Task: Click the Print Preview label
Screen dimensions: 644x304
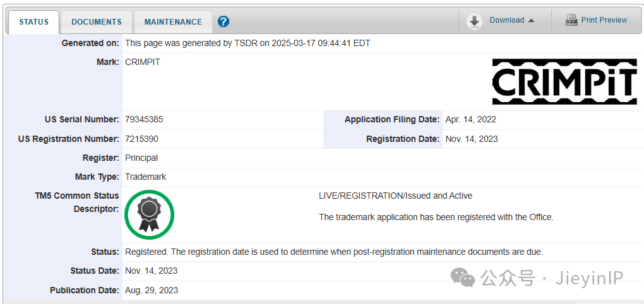Action: (604, 20)
